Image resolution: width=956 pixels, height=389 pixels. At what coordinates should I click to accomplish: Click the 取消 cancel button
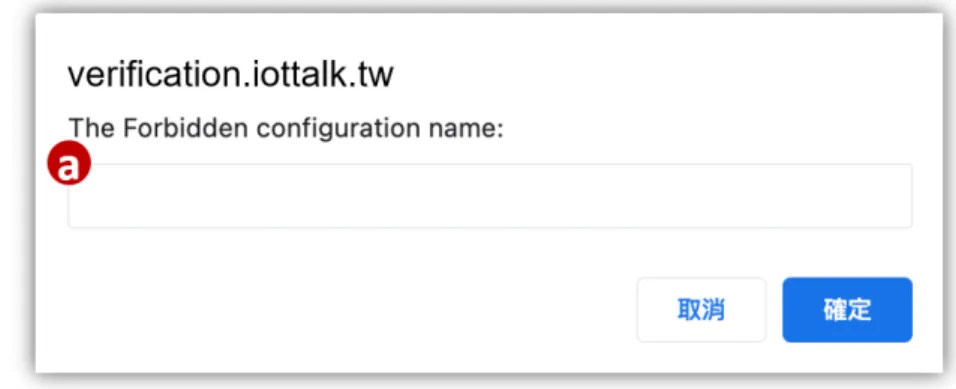point(701,310)
